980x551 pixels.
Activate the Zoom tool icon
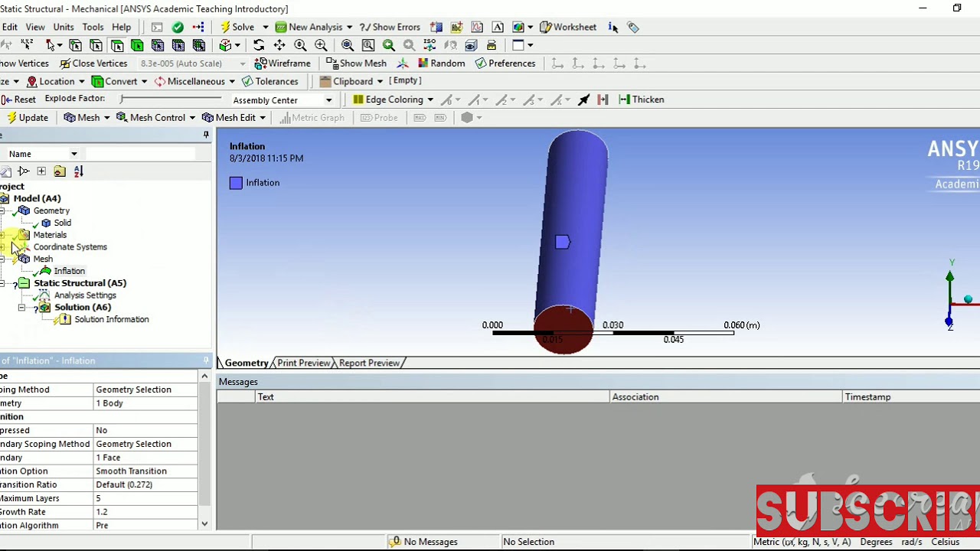coord(300,45)
